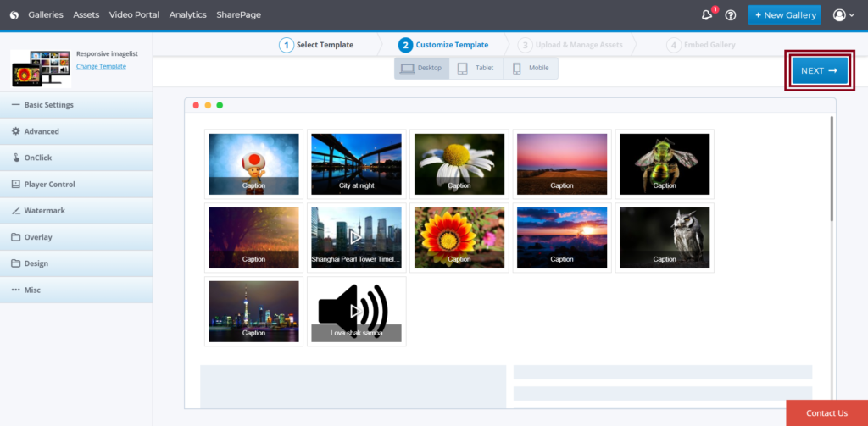Screen dimensions: 868x426
Task: Expand the Overlay section
Action: [x=76, y=237]
